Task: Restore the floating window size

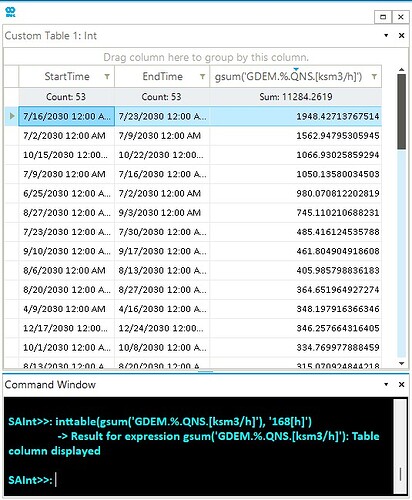Action: coord(383,17)
